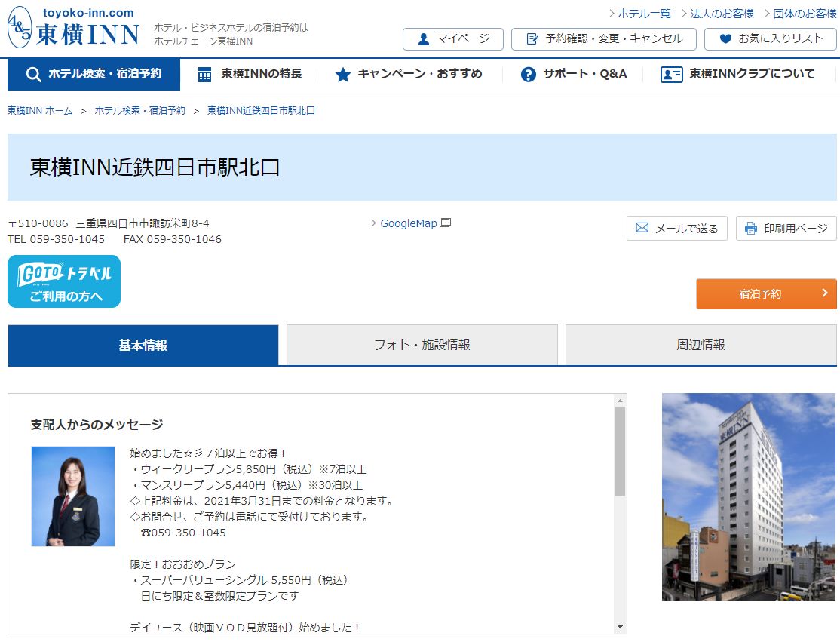Click the building icon next to 東横INNの特長
Screen dimensions: 840x642
click(x=204, y=75)
